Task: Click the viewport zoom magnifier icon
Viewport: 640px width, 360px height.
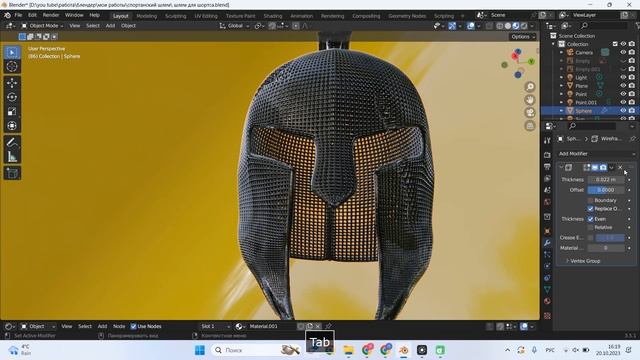Action: pyautogui.click(x=530, y=87)
